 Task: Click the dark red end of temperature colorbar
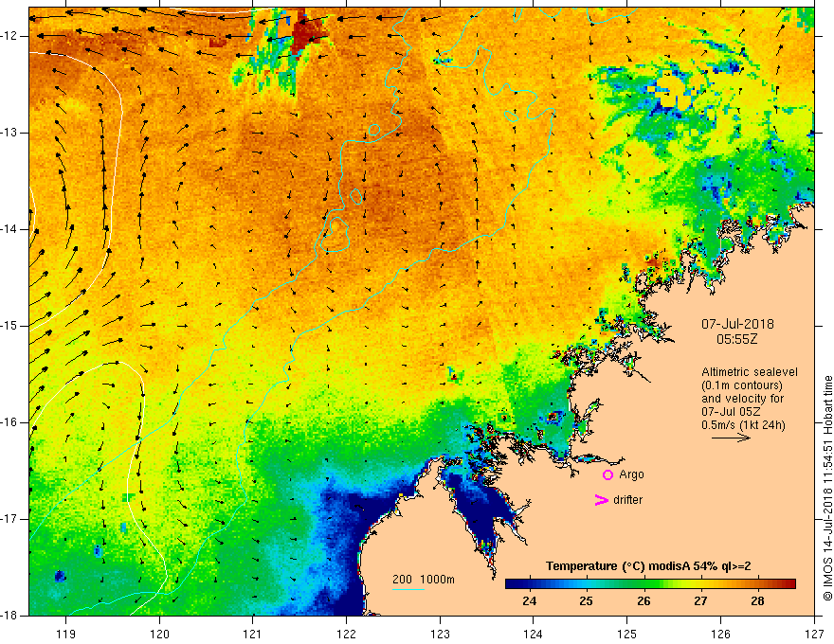pos(789,584)
